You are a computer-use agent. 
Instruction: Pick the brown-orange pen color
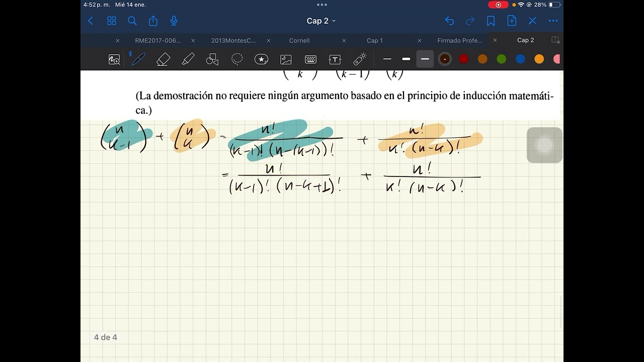482,59
